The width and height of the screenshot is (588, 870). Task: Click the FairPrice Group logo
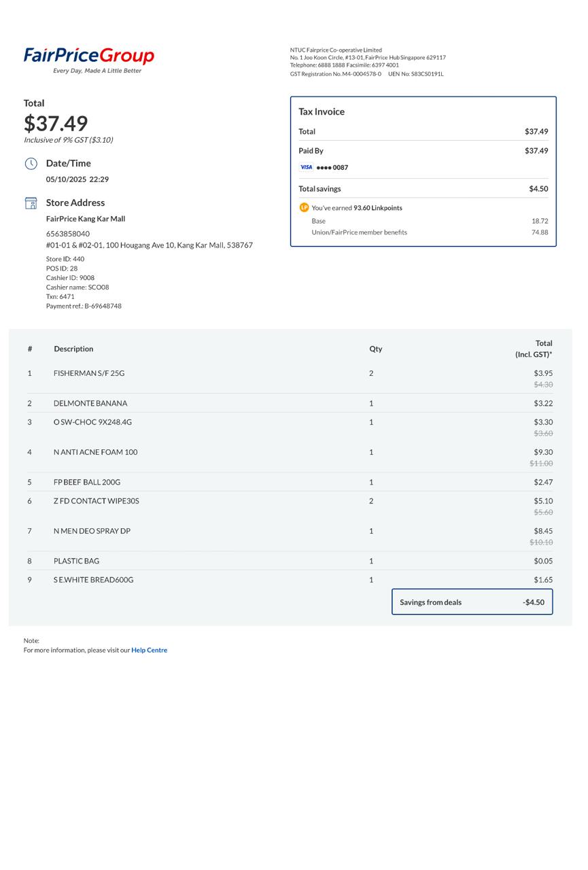click(x=89, y=60)
